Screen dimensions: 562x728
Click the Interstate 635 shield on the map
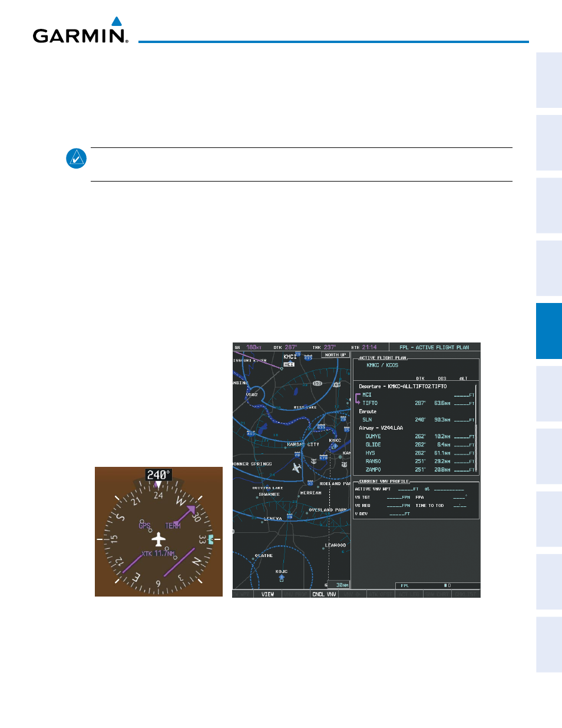[321, 427]
